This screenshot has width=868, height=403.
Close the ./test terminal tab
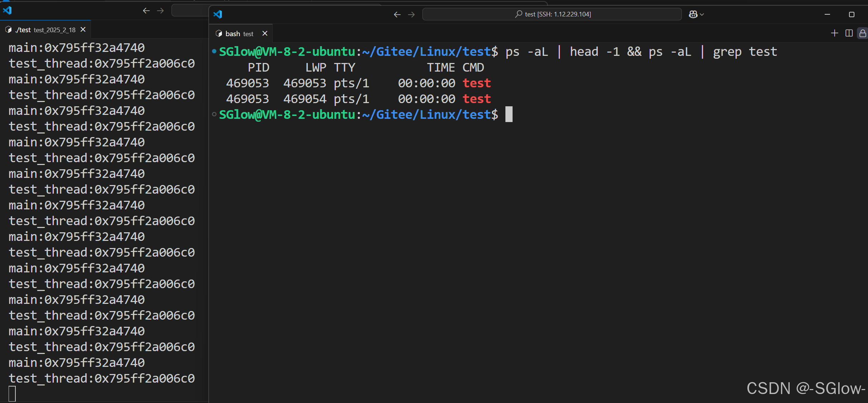(83, 30)
